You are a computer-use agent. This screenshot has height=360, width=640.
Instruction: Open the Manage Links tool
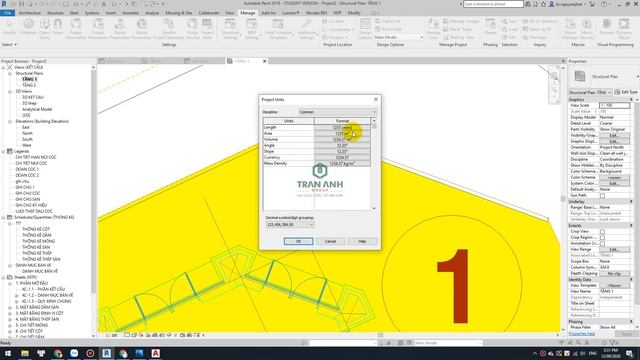tap(433, 28)
